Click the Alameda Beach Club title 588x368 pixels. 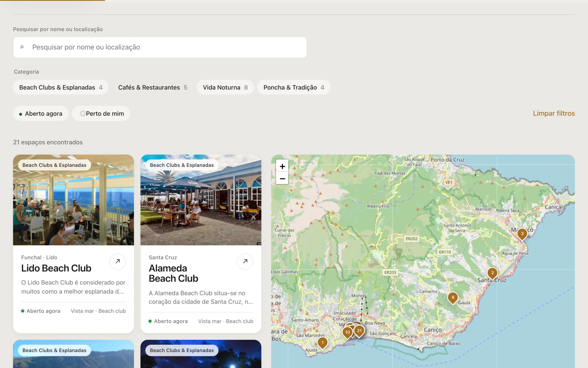174,273
